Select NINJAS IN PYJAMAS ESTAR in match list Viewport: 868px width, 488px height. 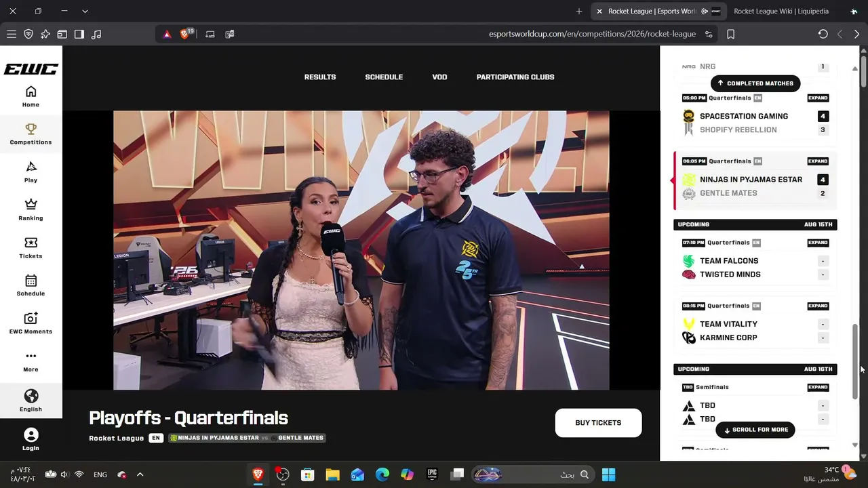[751, 180]
